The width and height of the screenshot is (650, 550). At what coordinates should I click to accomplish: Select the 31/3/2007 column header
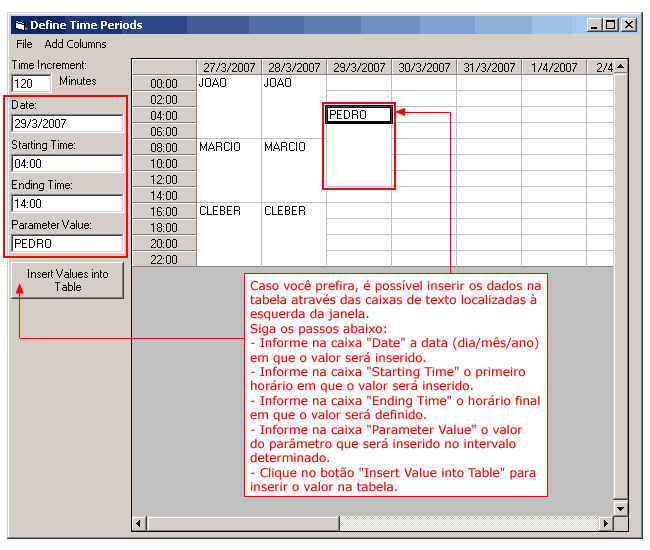click(x=489, y=67)
